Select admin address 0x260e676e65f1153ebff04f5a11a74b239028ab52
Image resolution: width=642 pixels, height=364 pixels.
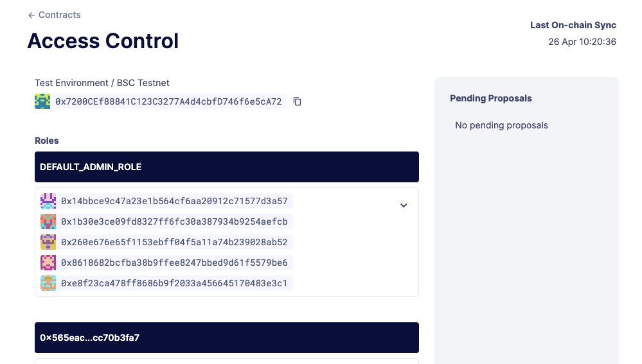[174, 242]
